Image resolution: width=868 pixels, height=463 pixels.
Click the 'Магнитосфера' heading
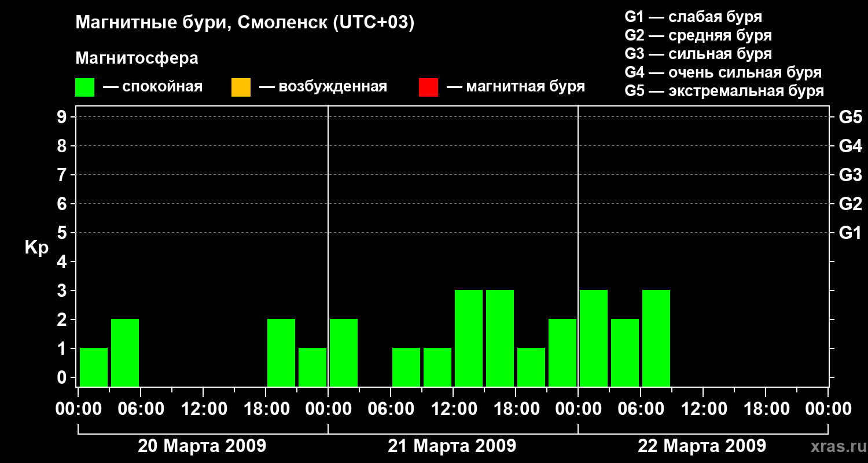click(x=137, y=58)
